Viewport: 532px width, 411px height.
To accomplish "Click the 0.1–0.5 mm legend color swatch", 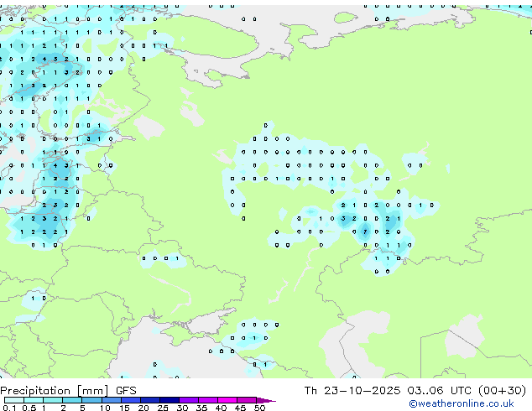I will click(x=14, y=400).
